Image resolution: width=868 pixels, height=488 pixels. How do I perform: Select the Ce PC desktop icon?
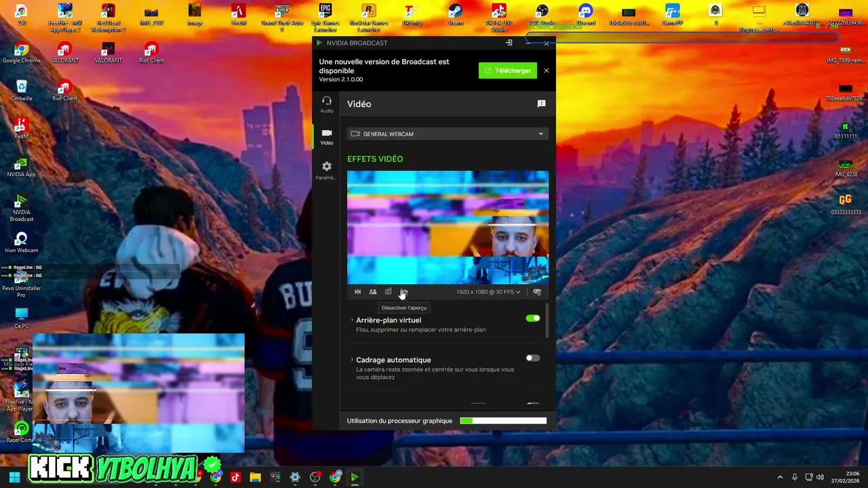coord(22,319)
